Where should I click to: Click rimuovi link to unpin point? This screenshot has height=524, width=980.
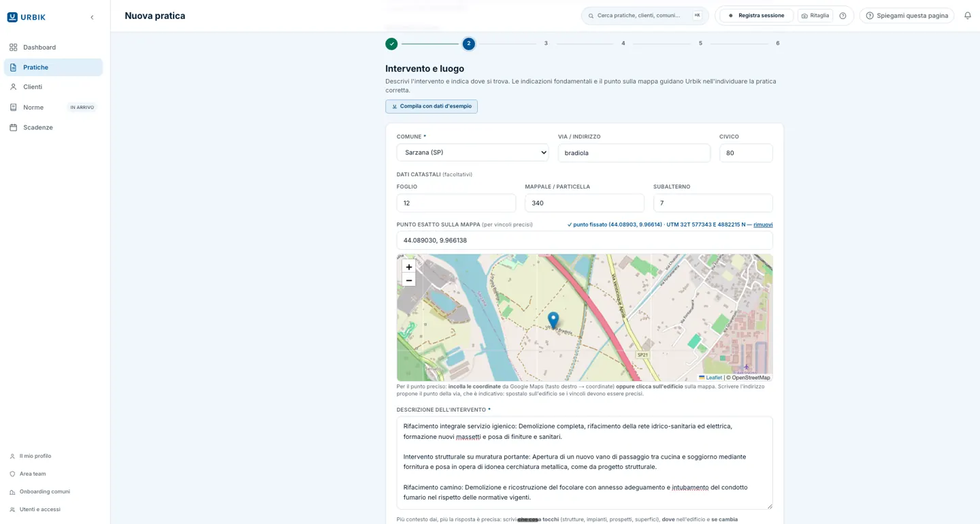coord(763,225)
